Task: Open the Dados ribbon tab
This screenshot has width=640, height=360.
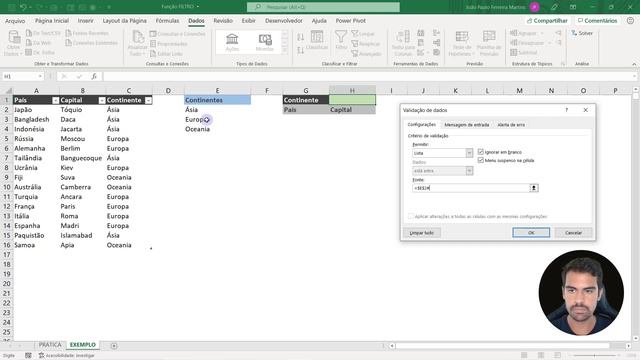Action: (x=196, y=21)
